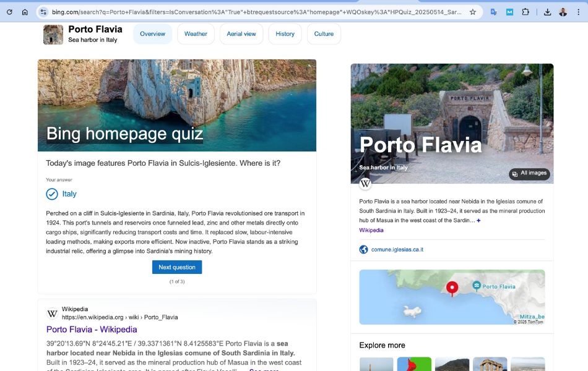
Task: Open Porto Flavia - Wikipedia result title
Action: pyautogui.click(x=92, y=330)
